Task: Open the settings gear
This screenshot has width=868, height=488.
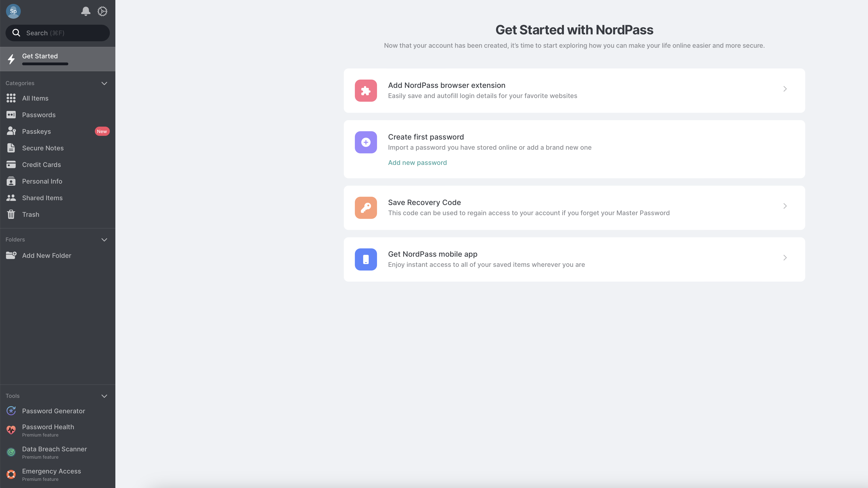Action: [x=102, y=11]
